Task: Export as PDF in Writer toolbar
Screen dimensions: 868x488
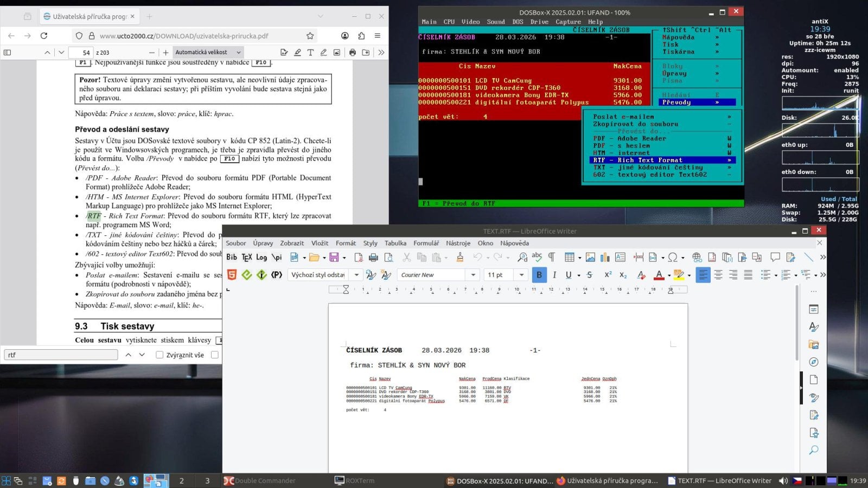Action: click(358, 257)
